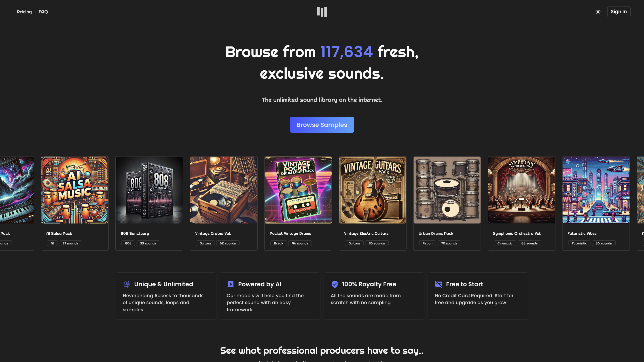
Task: Click the Cinematic tag on Symphonic Orchestra
Action: coord(505,243)
